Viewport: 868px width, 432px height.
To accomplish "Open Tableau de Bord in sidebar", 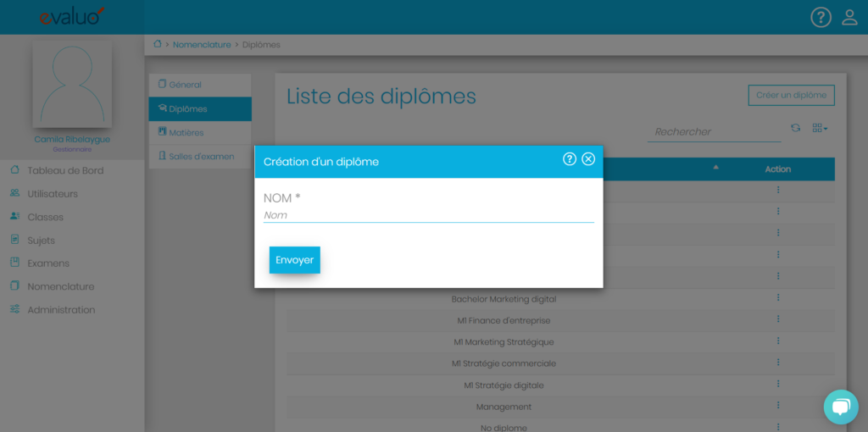I will 65,170.
